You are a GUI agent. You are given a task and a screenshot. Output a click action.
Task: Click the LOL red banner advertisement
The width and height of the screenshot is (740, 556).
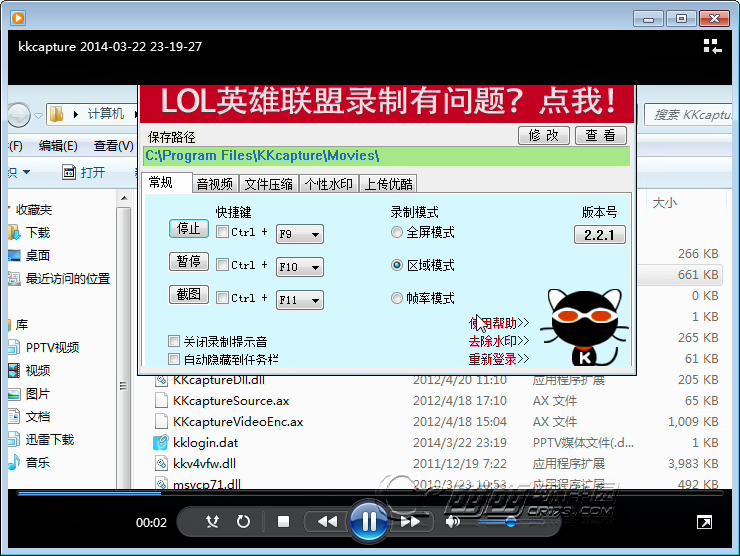click(x=387, y=103)
